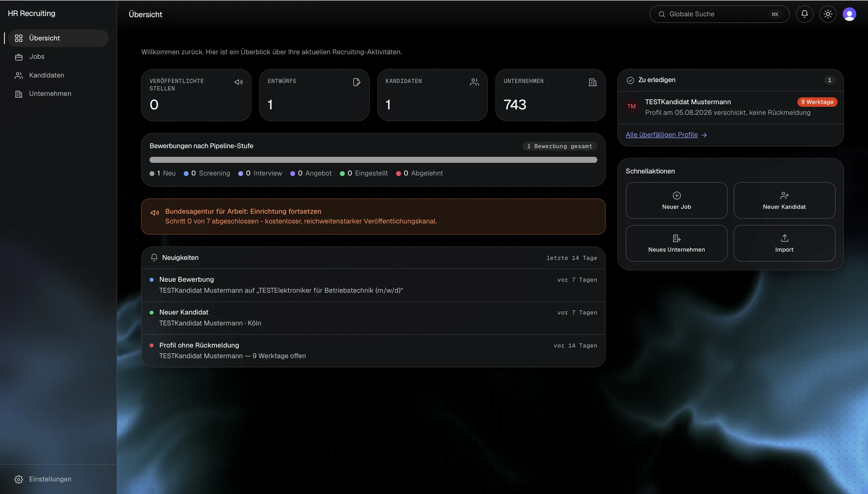Open the notifications bell in header
The width and height of the screenshot is (868, 494).
[x=804, y=14]
